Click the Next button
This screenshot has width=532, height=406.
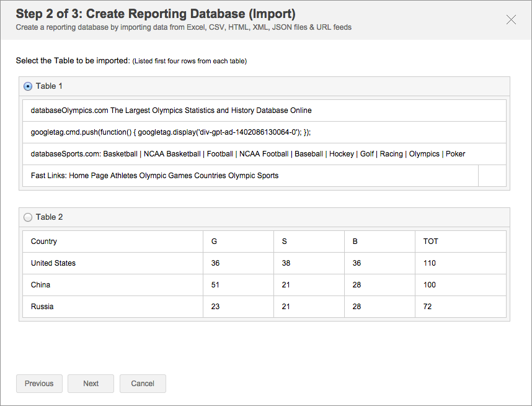pyautogui.click(x=91, y=384)
